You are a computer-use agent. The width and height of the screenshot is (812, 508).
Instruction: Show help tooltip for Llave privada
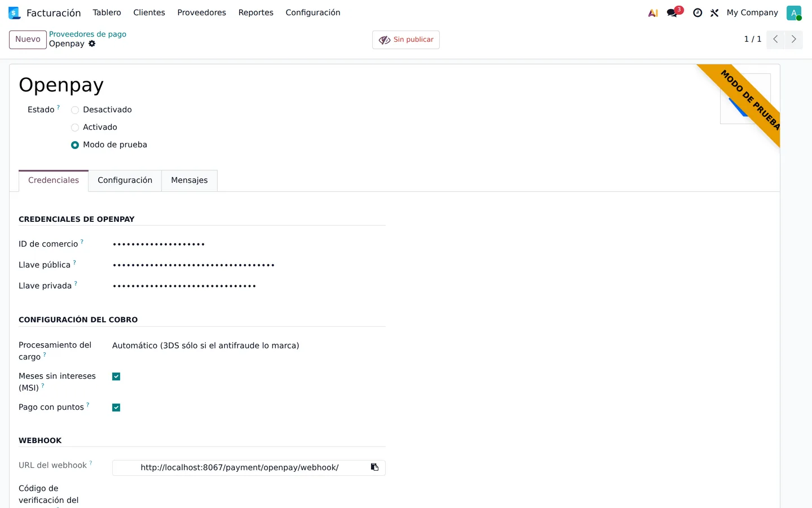coord(76,283)
